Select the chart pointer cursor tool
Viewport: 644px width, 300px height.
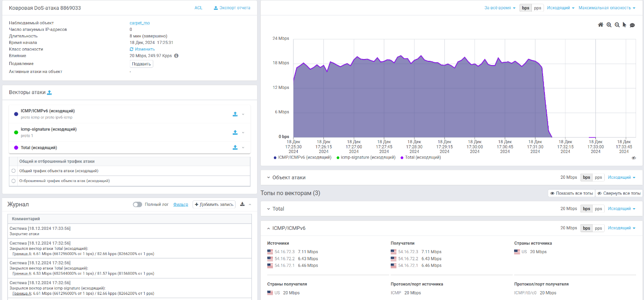pyautogui.click(x=624, y=25)
